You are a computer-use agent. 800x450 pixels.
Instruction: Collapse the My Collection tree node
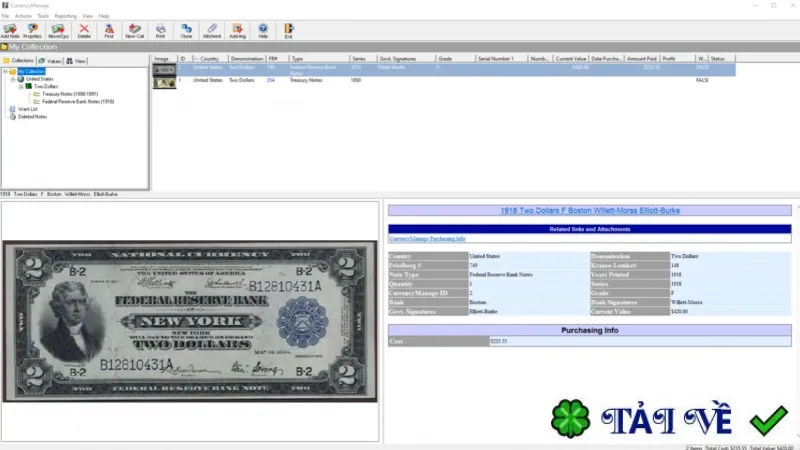click(5, 71)
